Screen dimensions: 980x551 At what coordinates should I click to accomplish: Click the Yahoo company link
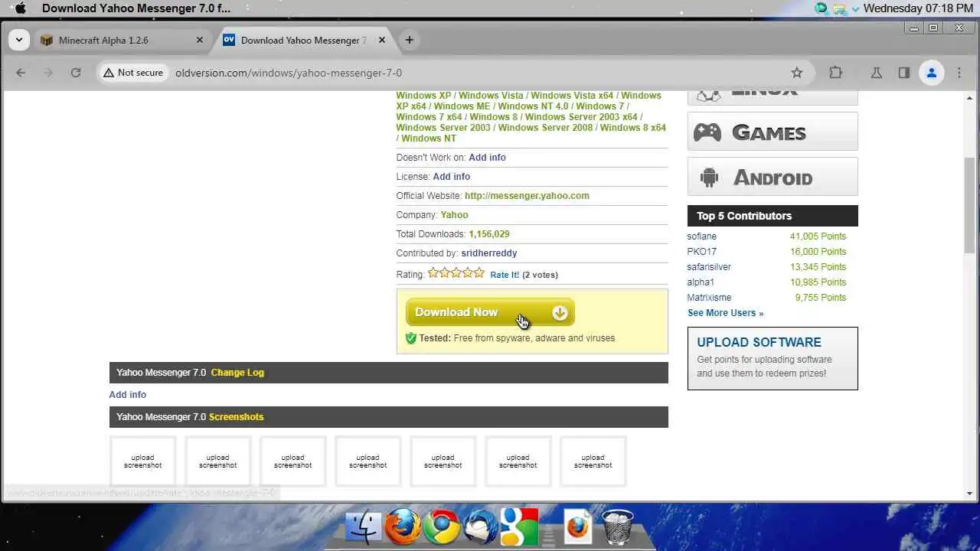click(454, 215)
